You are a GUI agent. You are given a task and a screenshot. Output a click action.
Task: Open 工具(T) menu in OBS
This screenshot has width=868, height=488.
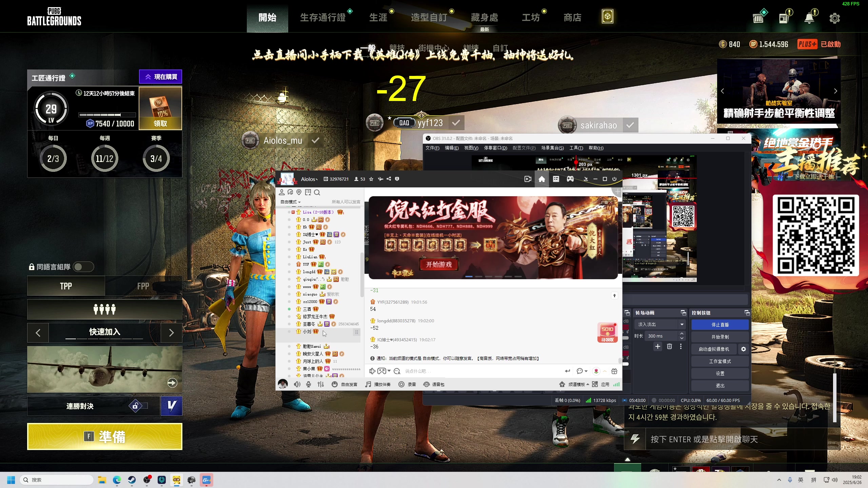(576, 148)
